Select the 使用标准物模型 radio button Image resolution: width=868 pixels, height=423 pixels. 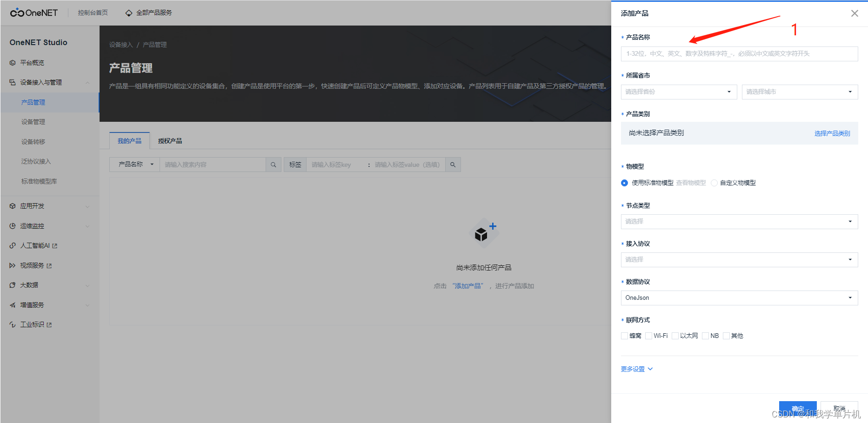click(624, 183)
